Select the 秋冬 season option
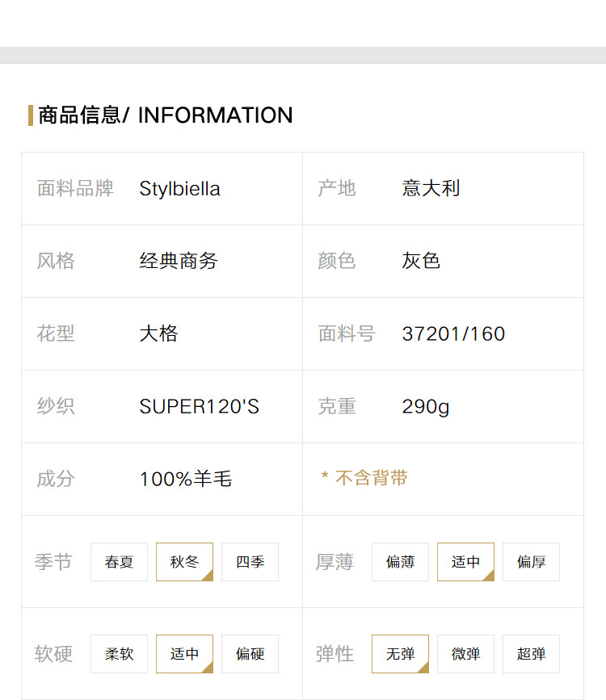Screen dimensions: 606x700 [184, 562]
